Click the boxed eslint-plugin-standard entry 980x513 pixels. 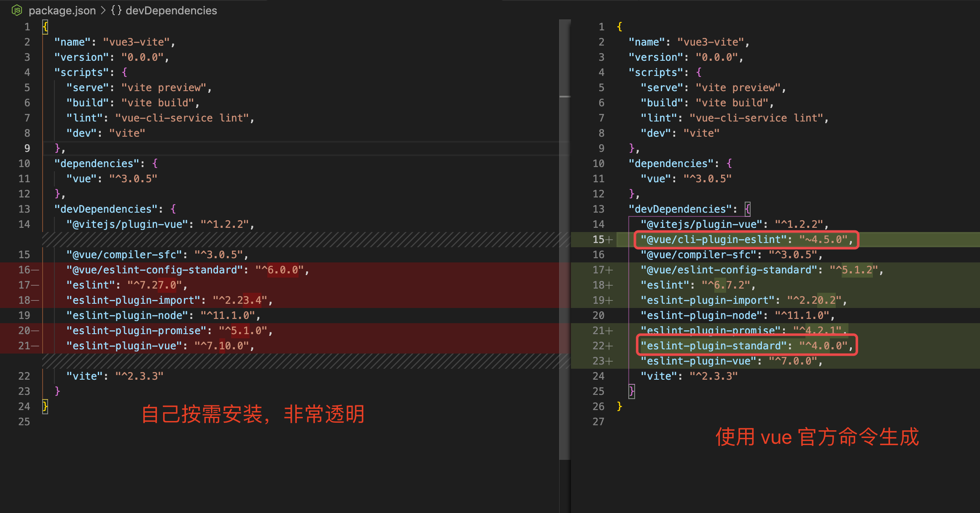click(746, 346)
